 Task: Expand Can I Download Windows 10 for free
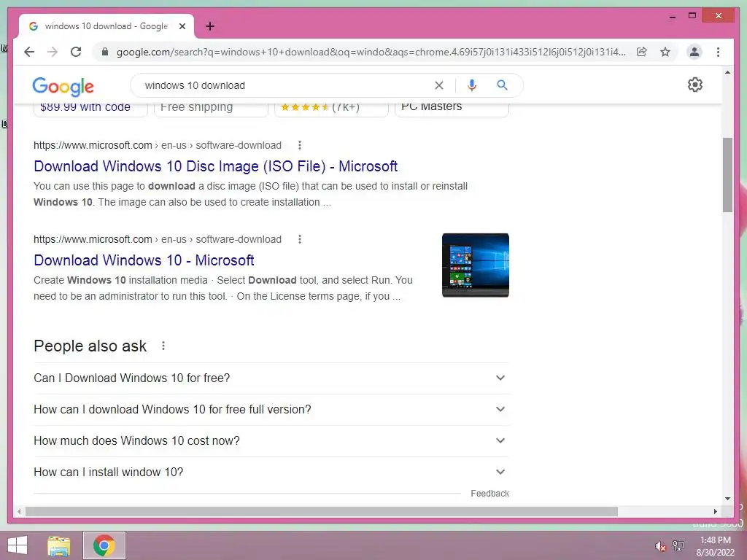[271, 378]
